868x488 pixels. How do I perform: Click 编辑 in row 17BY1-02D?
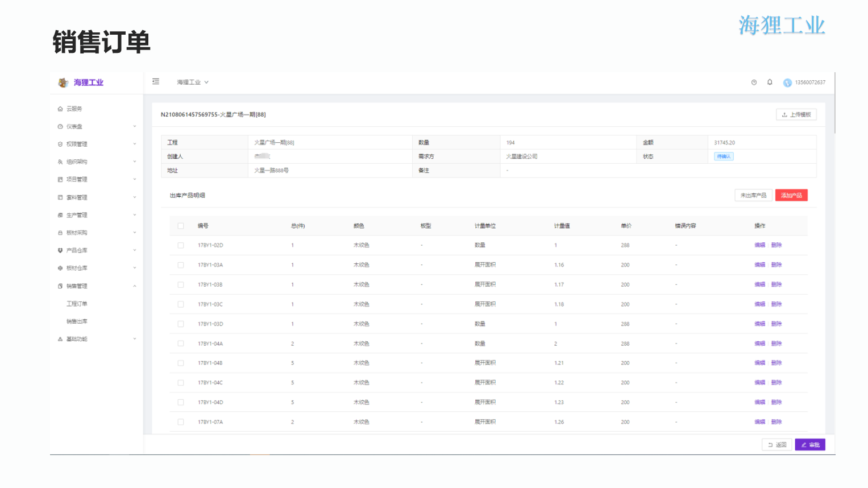point(759,245)
